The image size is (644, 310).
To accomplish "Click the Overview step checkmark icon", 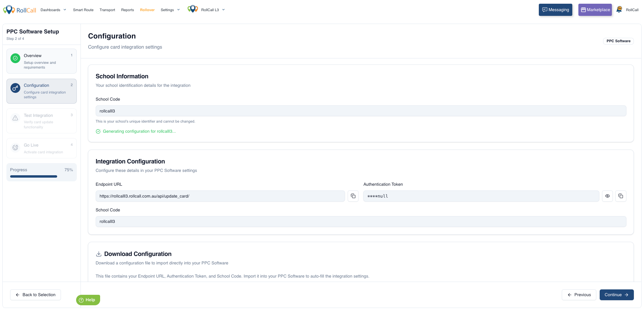I will coord(15,58).
